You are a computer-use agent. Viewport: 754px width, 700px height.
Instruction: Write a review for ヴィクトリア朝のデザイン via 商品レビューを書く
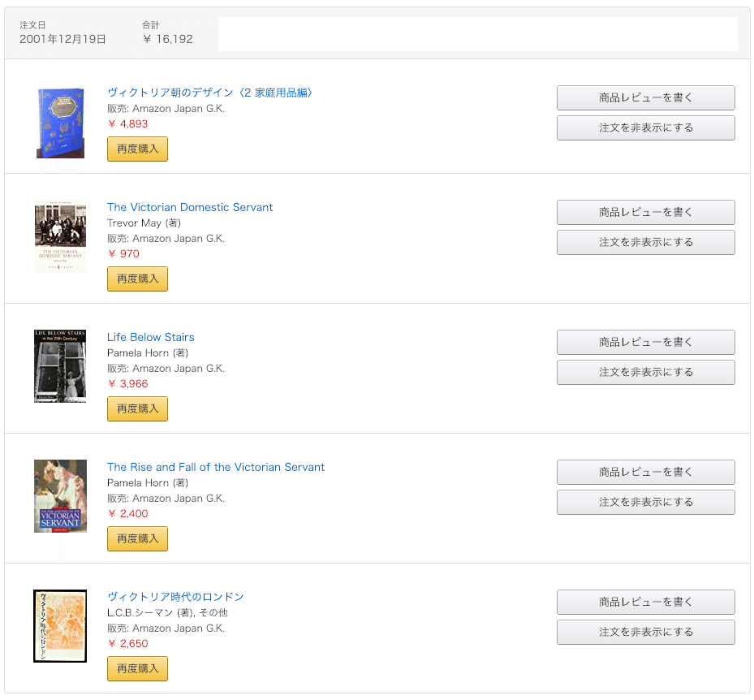coord(646,97)
